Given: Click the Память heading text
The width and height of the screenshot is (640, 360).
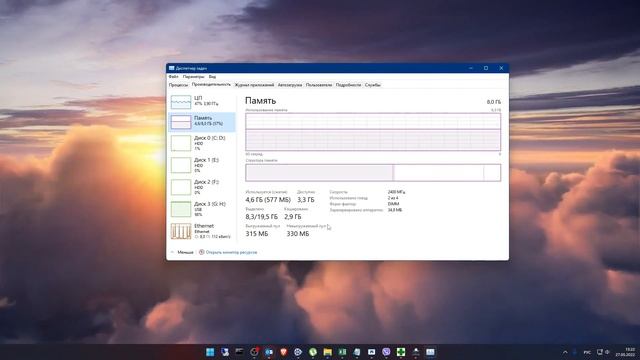Looking at the screenshot, I should 260,100.
